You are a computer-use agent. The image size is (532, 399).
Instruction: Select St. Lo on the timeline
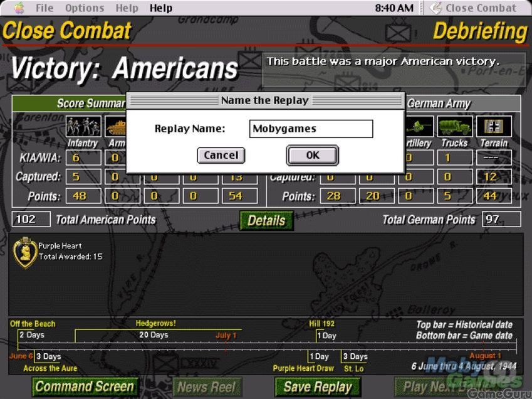coord(354,368)
